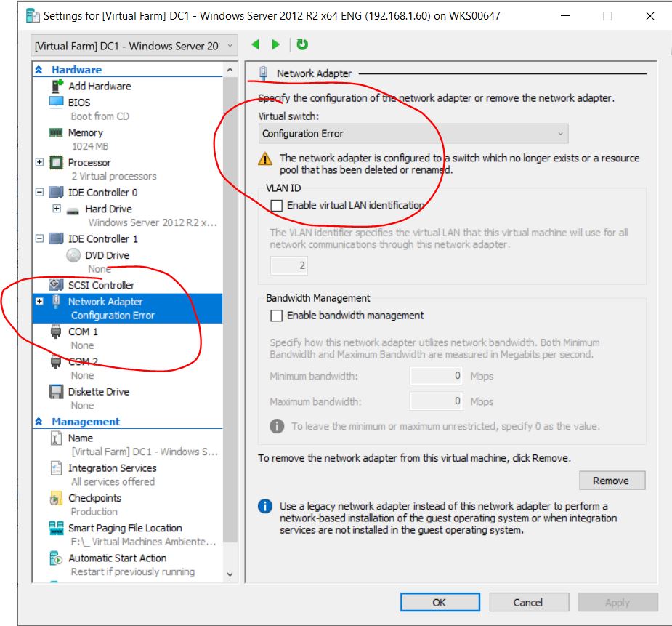Select Diskette Drive in the tree

click(99, 391)
